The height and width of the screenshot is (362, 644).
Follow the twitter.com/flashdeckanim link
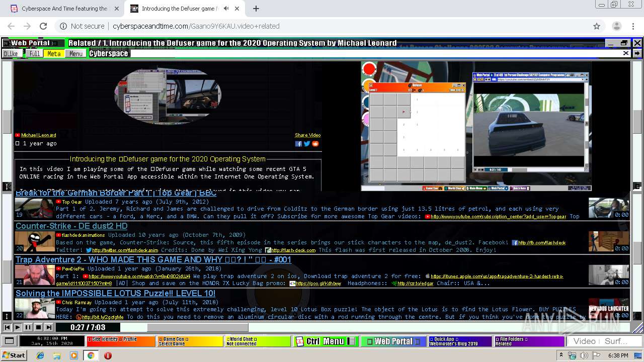pyautogui.click(x=125, y=250)
